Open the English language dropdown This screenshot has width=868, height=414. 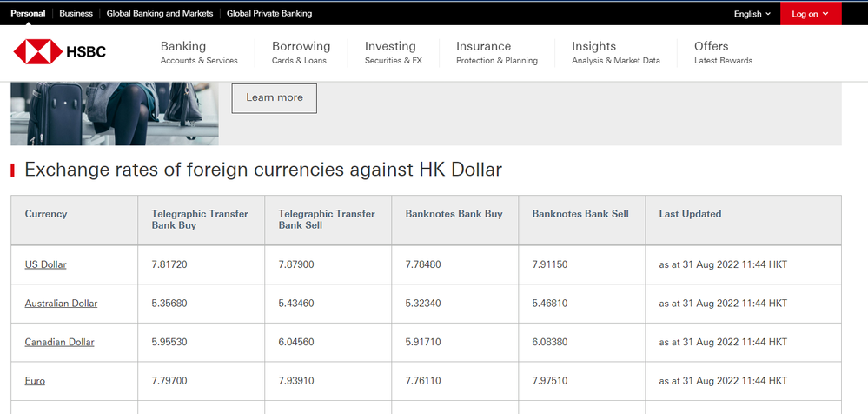point(752,14)
